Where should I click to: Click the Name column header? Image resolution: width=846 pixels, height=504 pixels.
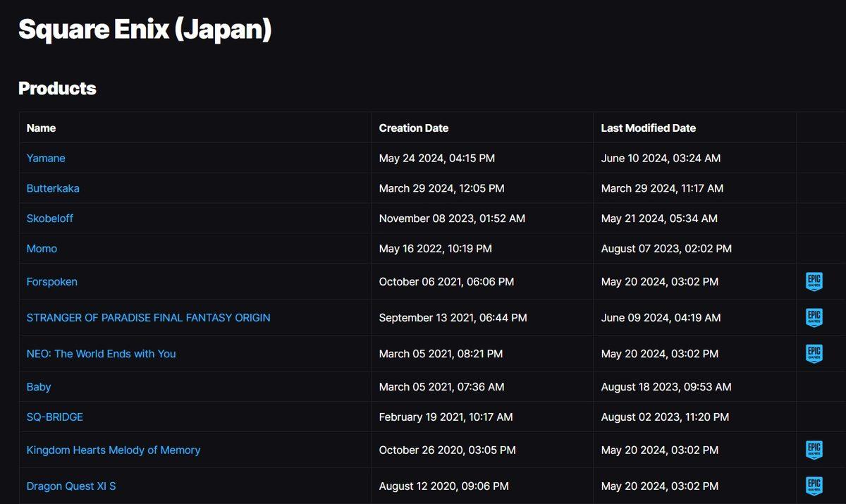[41, 128]
